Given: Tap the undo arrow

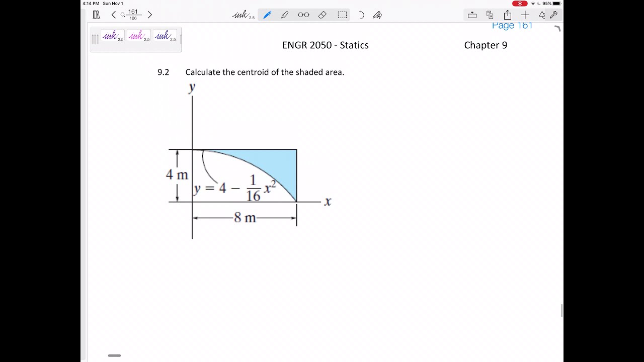Looking at the screenshot, I should coord(361,15).
